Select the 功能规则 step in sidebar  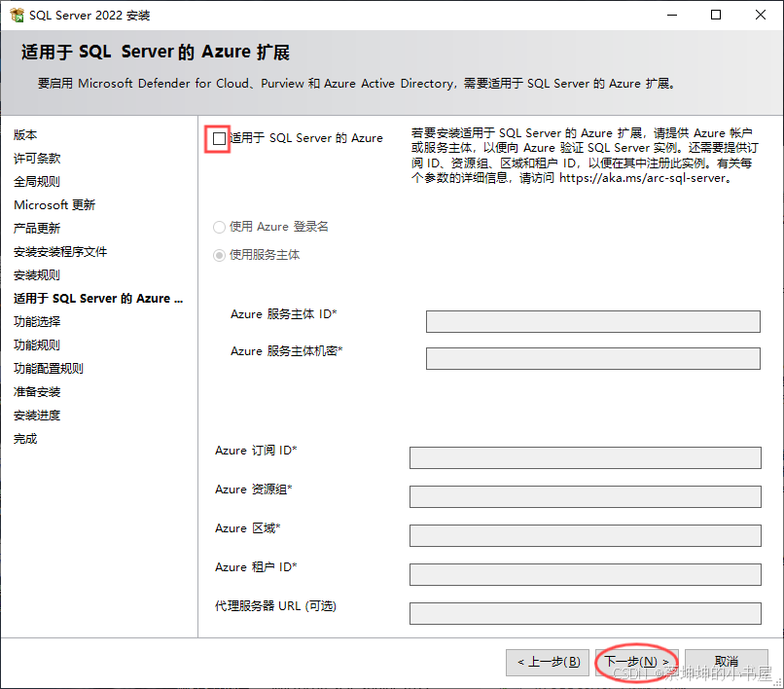(37, 345)
